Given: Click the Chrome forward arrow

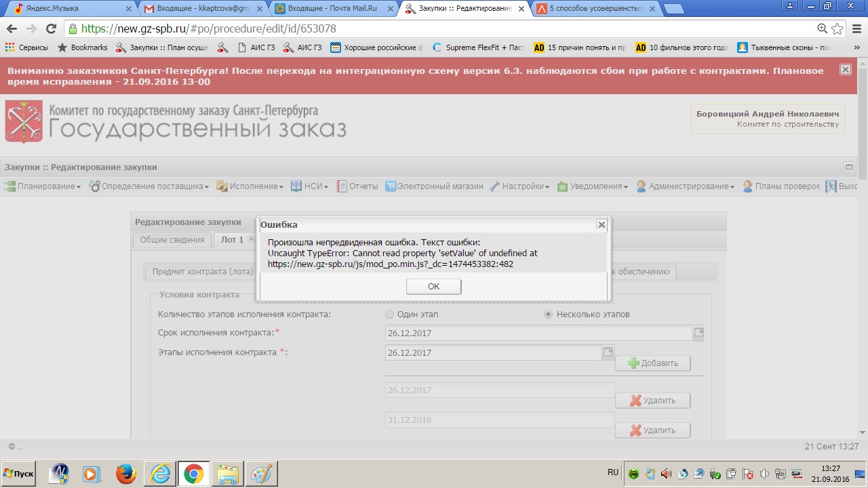Looking at the screenshot, I should click(31, 29).
